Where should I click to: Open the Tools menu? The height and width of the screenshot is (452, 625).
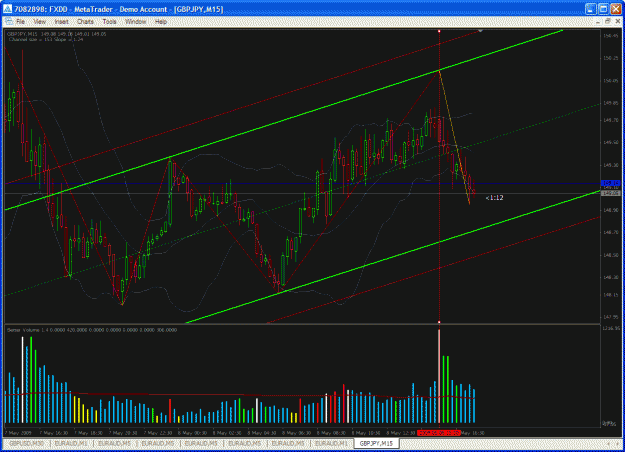click(109, 22)
